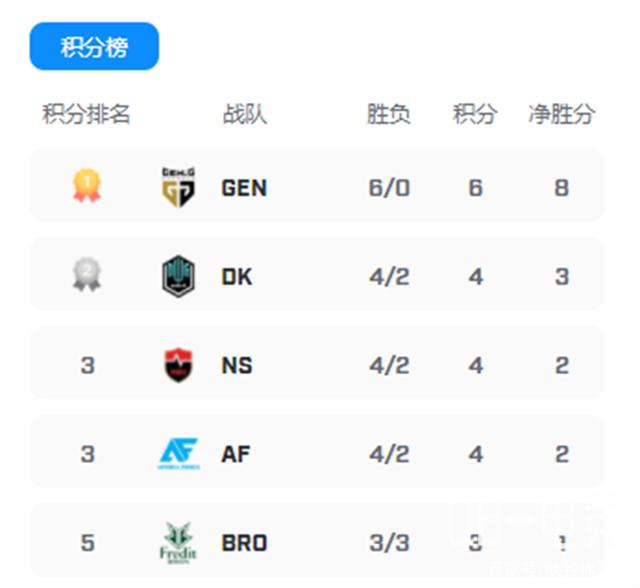Click the 积分榜 blue tab button
This screenshot has width=640, height=588.
94,47
